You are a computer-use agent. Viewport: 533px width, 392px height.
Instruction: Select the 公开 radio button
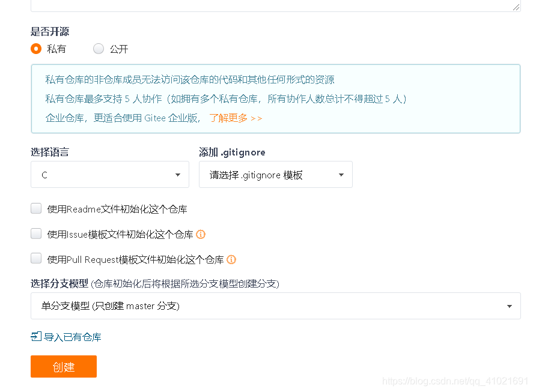pyautogui.click(x=98, y=49)
